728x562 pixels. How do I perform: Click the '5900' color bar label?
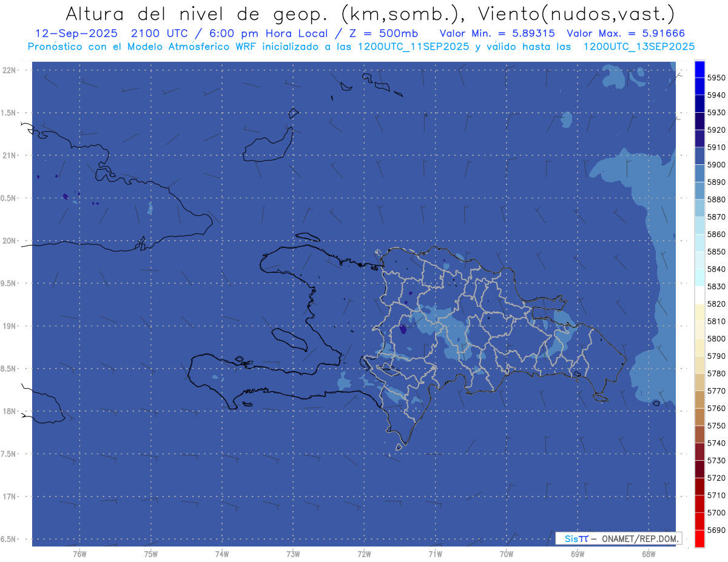(716, 165)
